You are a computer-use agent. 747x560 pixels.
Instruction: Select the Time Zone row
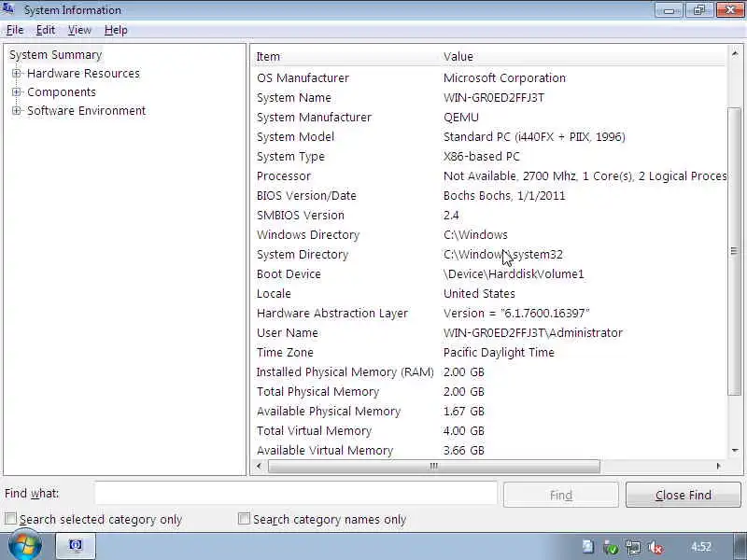click(489, 353)
